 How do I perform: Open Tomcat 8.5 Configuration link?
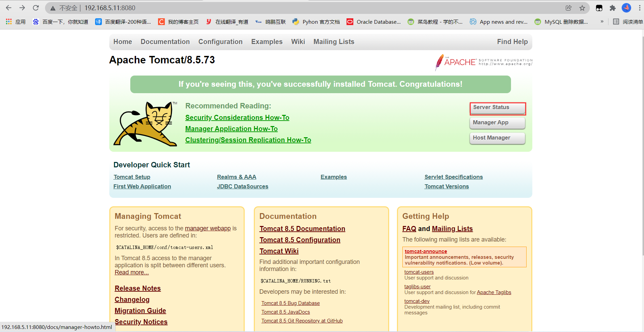click(x=300, y=240)
